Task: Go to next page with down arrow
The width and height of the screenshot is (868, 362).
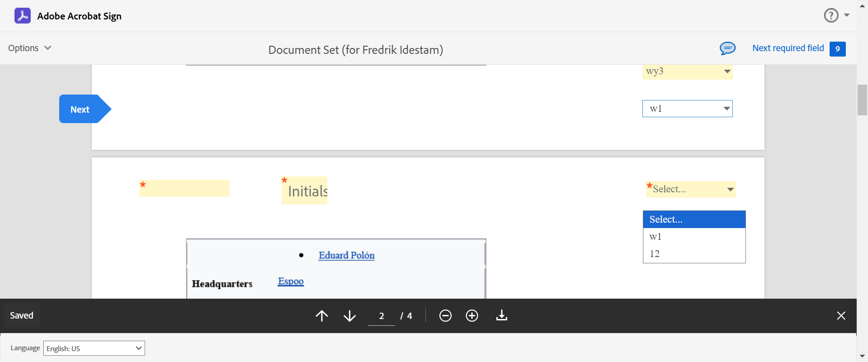Action: (349, 316)
